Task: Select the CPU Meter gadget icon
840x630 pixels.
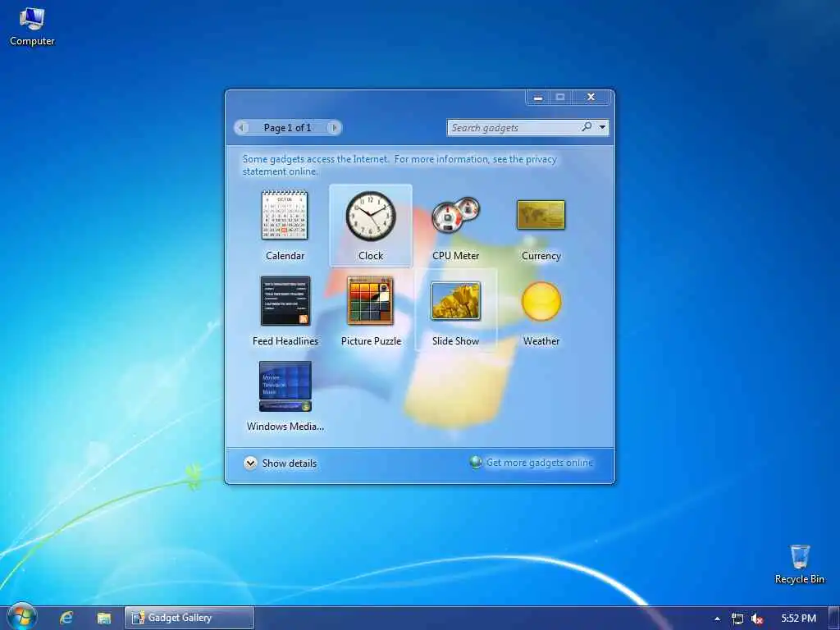Action: 455,214
